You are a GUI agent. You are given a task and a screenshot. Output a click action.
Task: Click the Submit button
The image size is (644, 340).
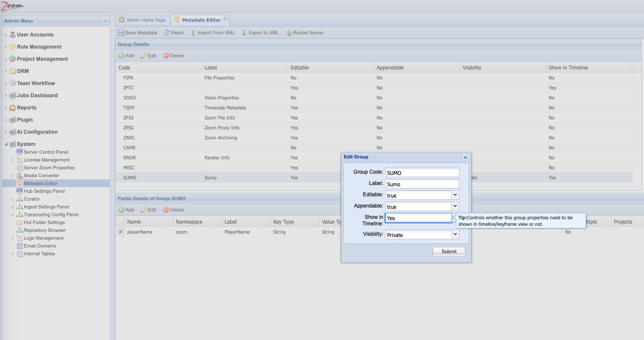(449, 251)
